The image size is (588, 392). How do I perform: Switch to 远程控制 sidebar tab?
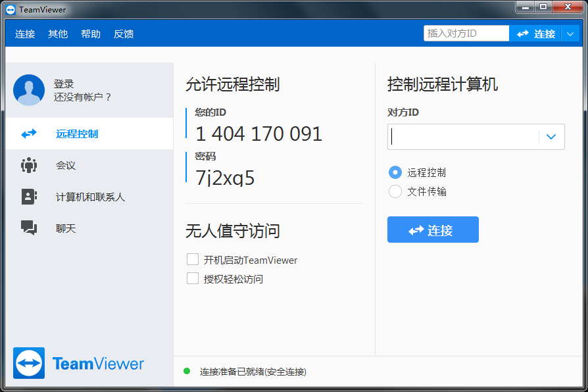click(x=89, y=134)
